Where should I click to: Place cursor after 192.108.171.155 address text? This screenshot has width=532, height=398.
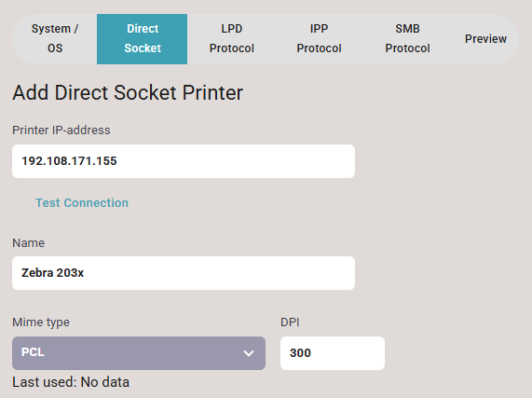(x=118, y=161)
